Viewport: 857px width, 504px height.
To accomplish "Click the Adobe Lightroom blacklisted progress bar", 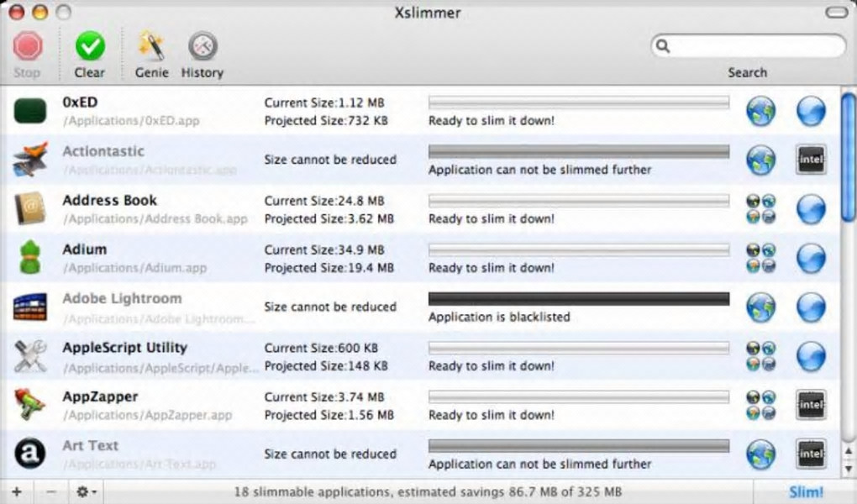I will [579, 298].
